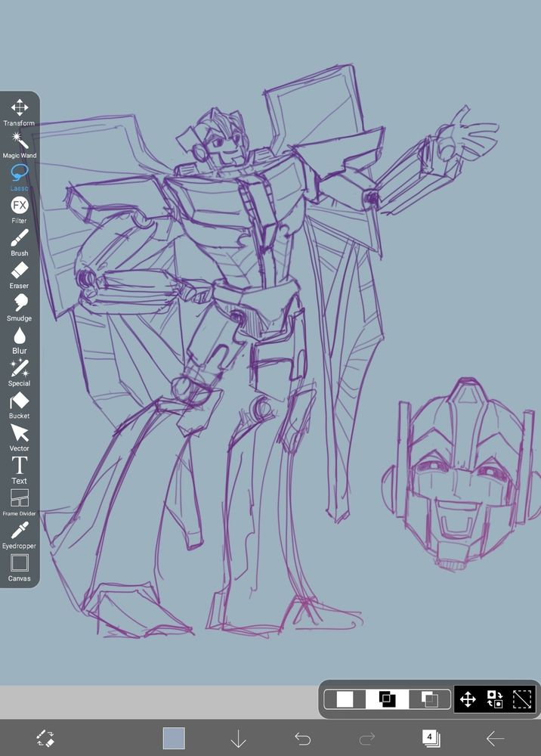Image resolution: width=541 pixels, height=756 pixels.
Task: Redo the last undone action
Action: coord(367,738)
